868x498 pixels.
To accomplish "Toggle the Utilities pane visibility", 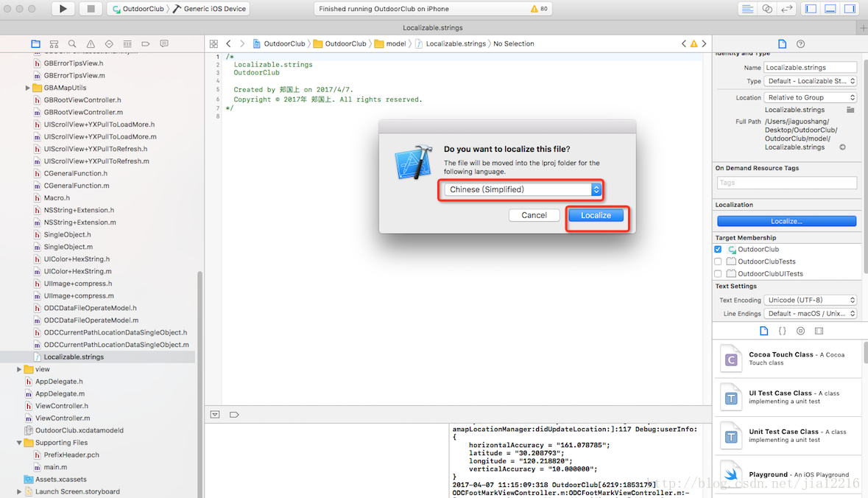I will pos(849,8).
